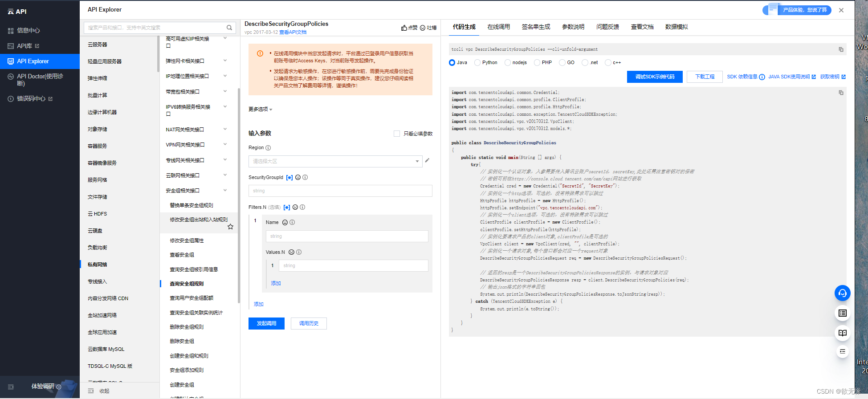Close the API Explorer panel with the X

pyautogui.click(x=841, y=10)
